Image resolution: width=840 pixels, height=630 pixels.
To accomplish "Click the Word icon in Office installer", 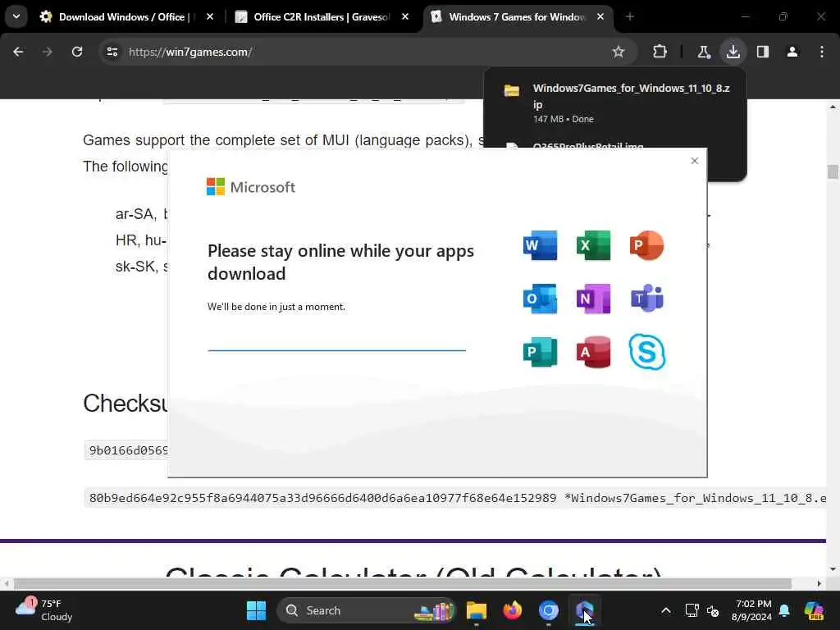I will 540,245.
